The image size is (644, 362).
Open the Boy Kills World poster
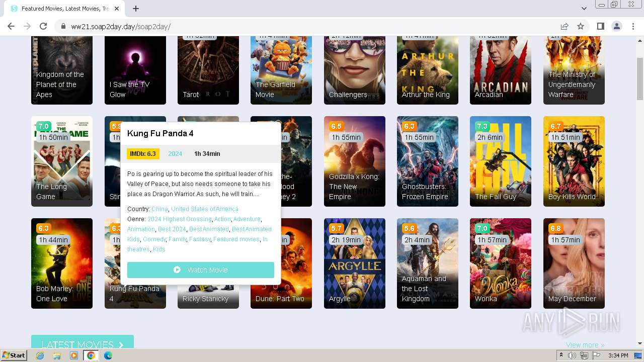tap(574, 161)
